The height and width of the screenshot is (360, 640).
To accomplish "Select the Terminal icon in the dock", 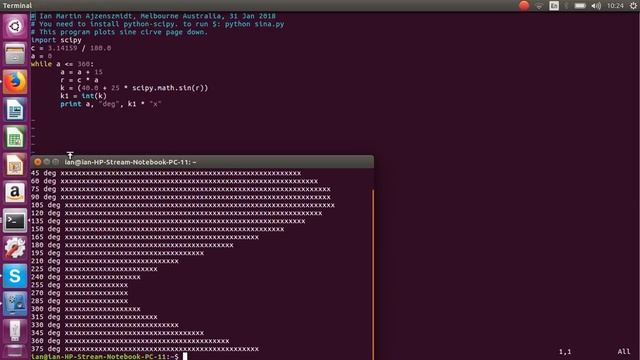I will (15, 220).
